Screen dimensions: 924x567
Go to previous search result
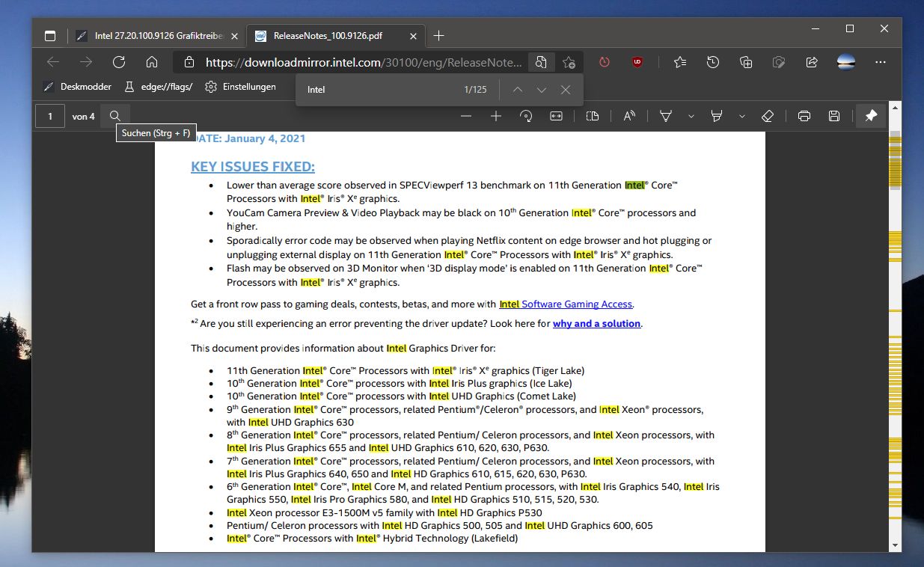(x=517, y=90)
